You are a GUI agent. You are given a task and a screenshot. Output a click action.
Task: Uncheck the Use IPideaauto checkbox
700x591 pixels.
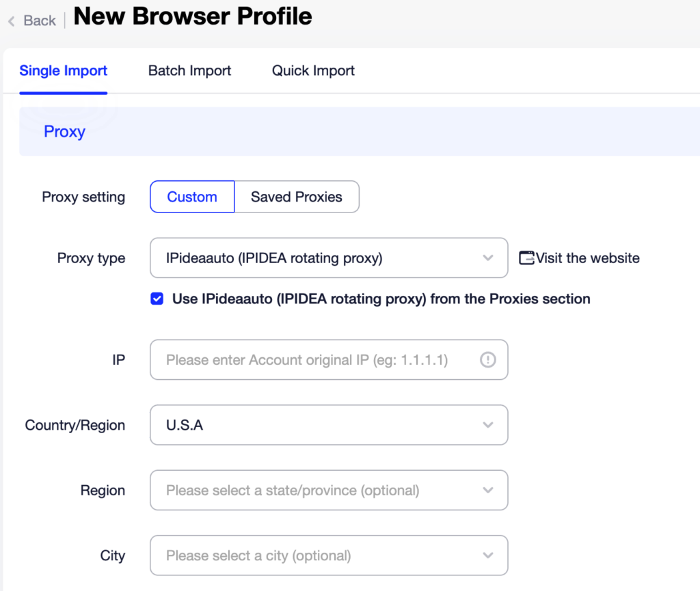coord(157,299)
